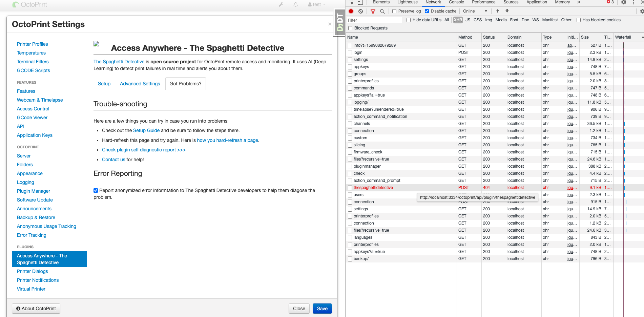Viewport: 644px width, 317px height.
Task: Switch to the Console tab in DevTools
Action: [456, 2]
